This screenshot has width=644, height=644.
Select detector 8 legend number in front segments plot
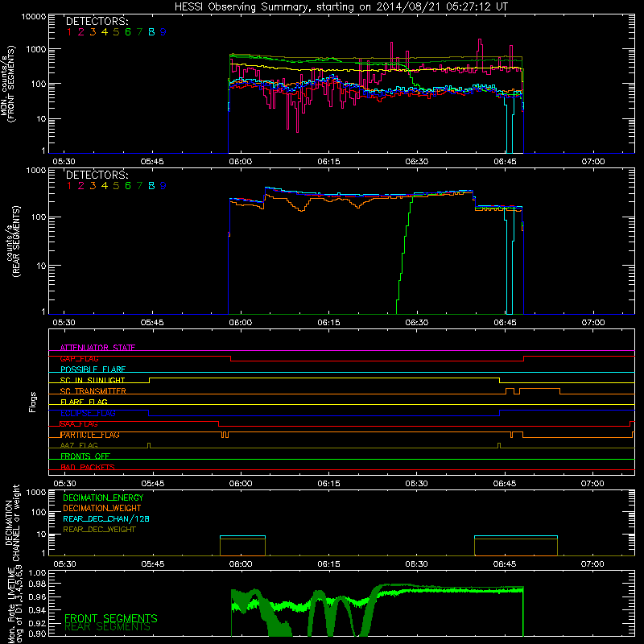pos(151,32)
